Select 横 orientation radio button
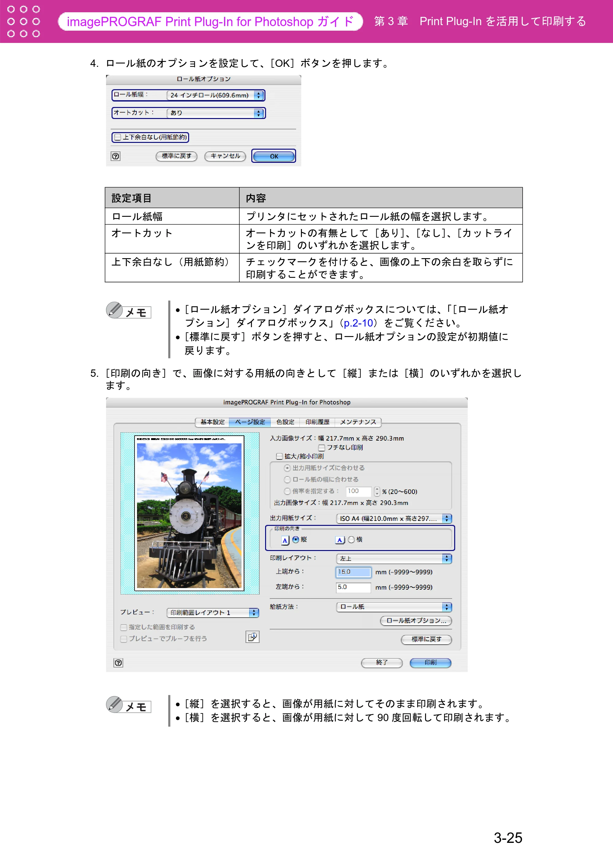613x868 pixels. [x=351, y=540]
